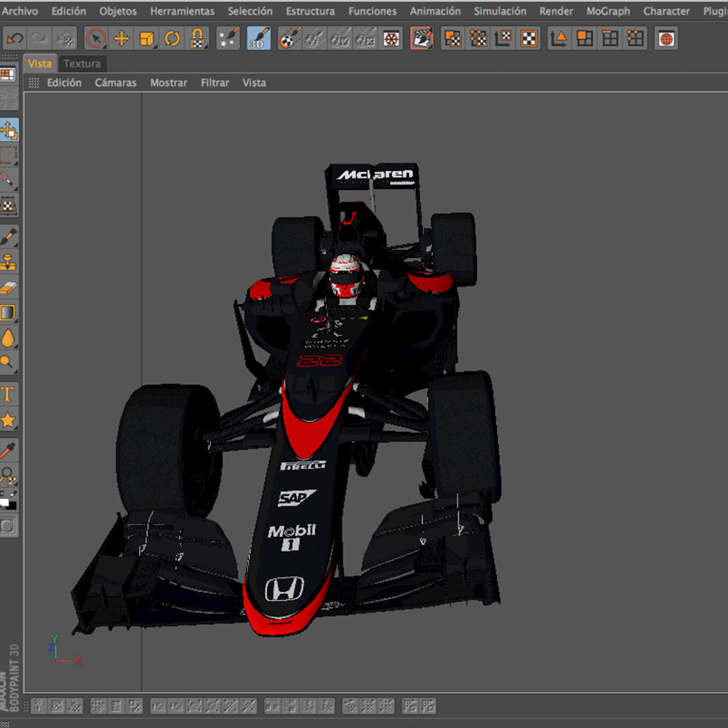Screen dimensions: 728x728
Task: Click the Undo arrow icon
Action: point(15,39)
